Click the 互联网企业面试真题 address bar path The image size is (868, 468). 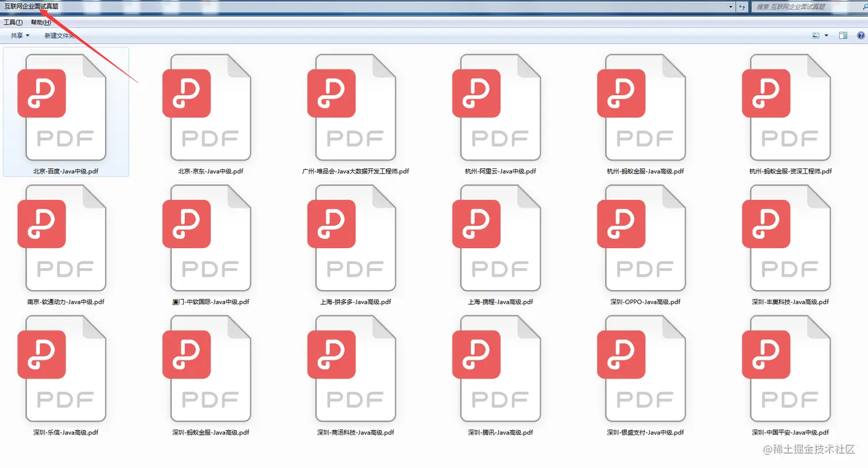pos(32,6)
